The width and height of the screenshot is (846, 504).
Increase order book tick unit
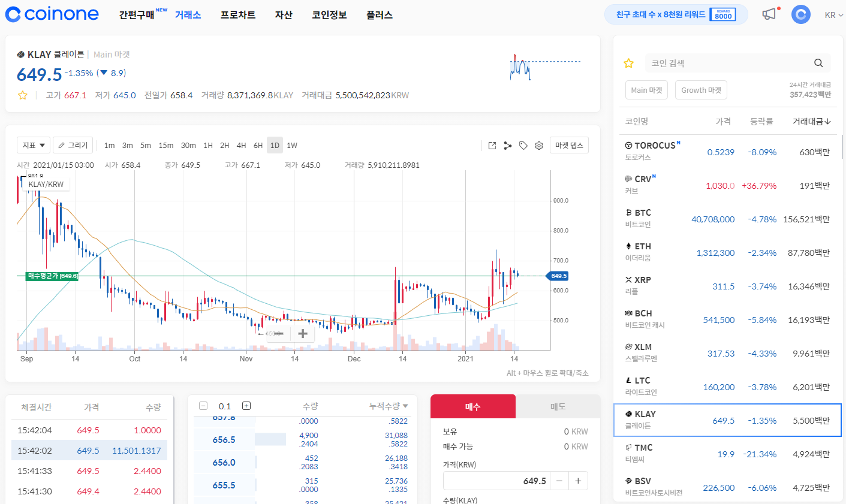[246, 406]
